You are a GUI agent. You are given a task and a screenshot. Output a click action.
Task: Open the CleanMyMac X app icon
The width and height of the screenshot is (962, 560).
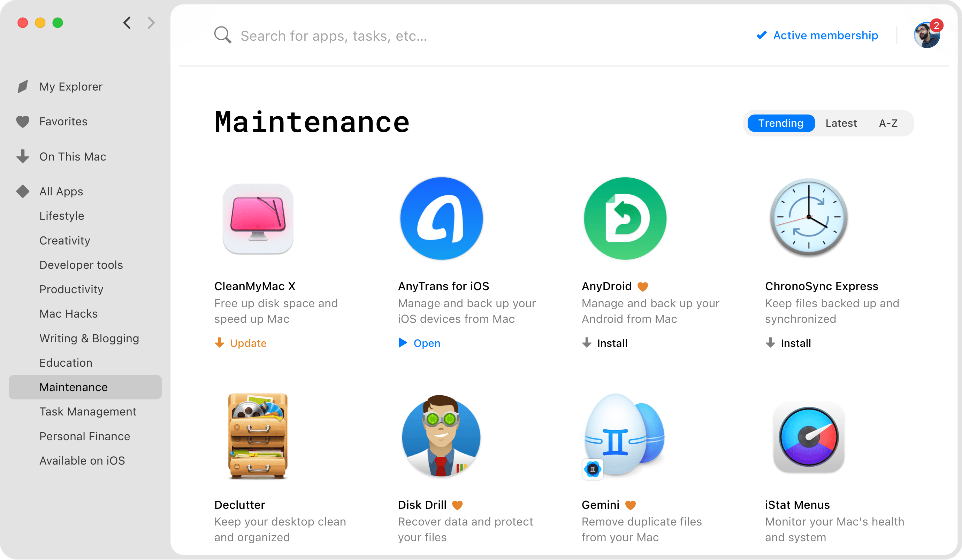(x=258, y=219)
